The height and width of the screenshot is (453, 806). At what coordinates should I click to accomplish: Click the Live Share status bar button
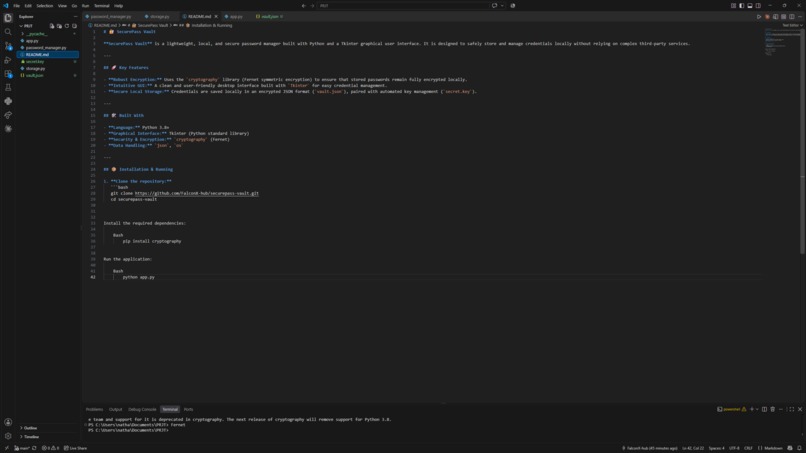pyautogui.click(x=76, y=448)
